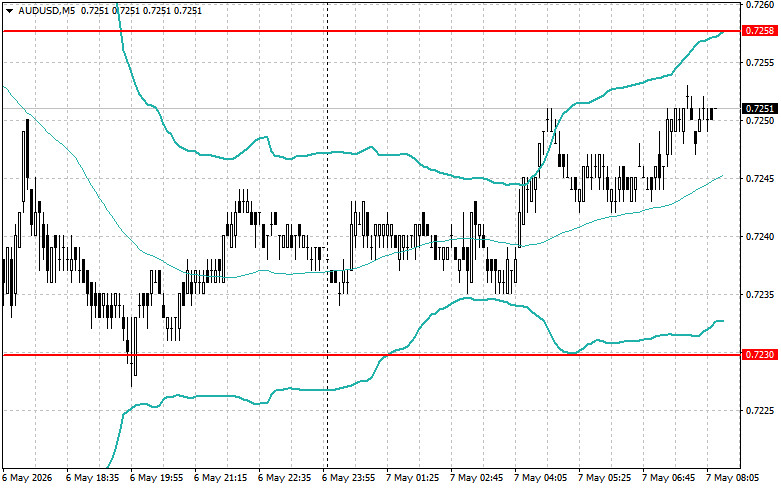The image size is (781, 489).
Task: Click the 7 May 01:25 time label
Action: (x=412, y=478)
